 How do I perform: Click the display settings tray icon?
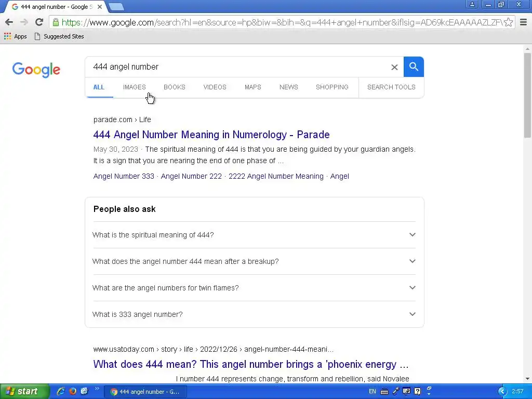coord(406,392)
